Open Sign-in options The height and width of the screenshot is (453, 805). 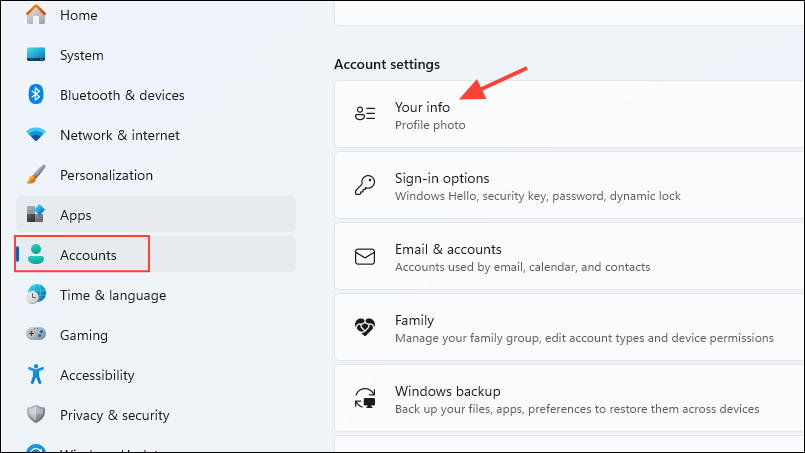click(569, 185)
